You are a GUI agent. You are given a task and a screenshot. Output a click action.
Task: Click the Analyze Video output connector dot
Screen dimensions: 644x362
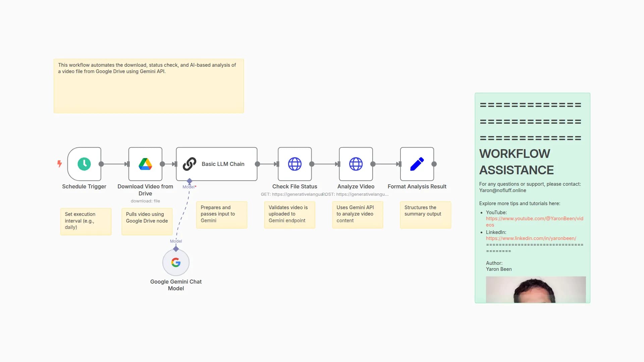tap(373, 164)
